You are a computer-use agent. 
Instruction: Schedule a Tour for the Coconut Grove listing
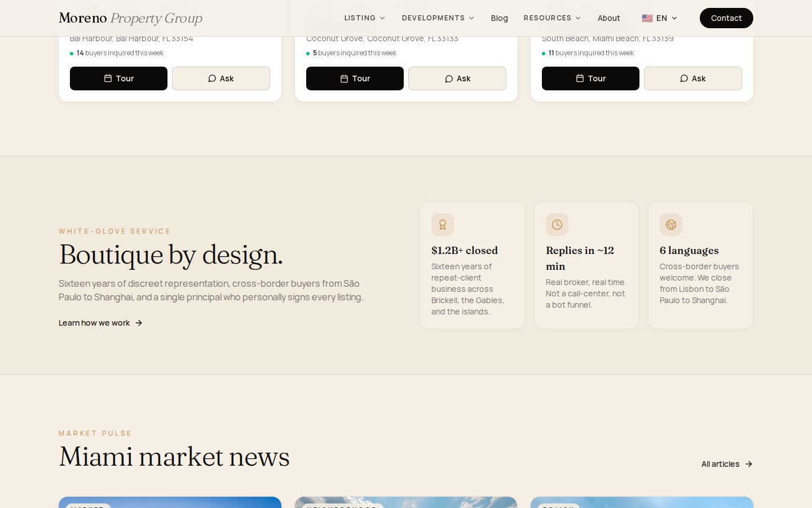click(355, 78)
